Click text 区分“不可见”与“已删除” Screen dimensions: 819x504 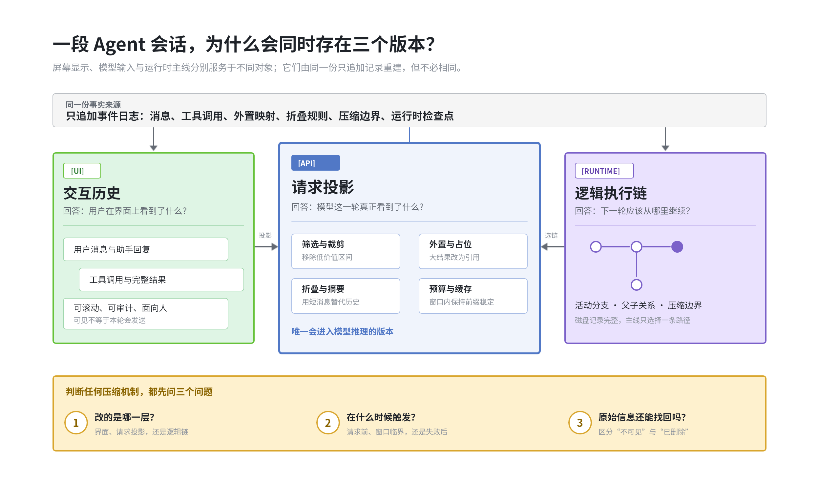click(x=643, y=432)
